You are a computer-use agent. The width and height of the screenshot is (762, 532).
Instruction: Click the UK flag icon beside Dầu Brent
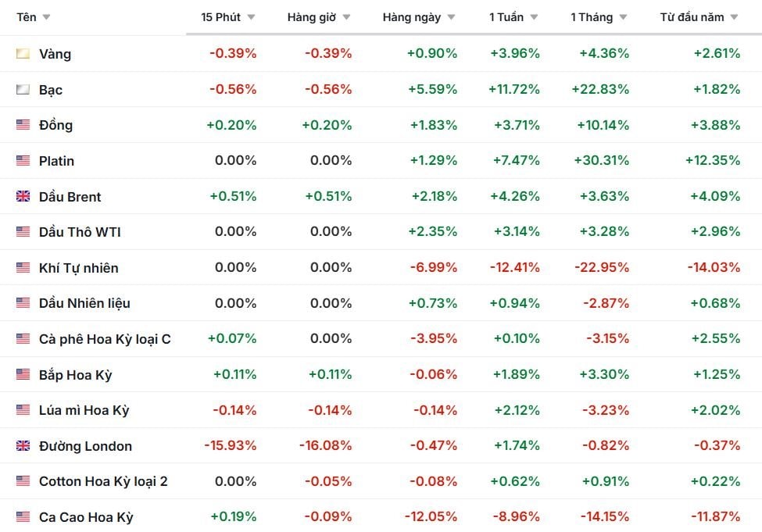point(23,197)
